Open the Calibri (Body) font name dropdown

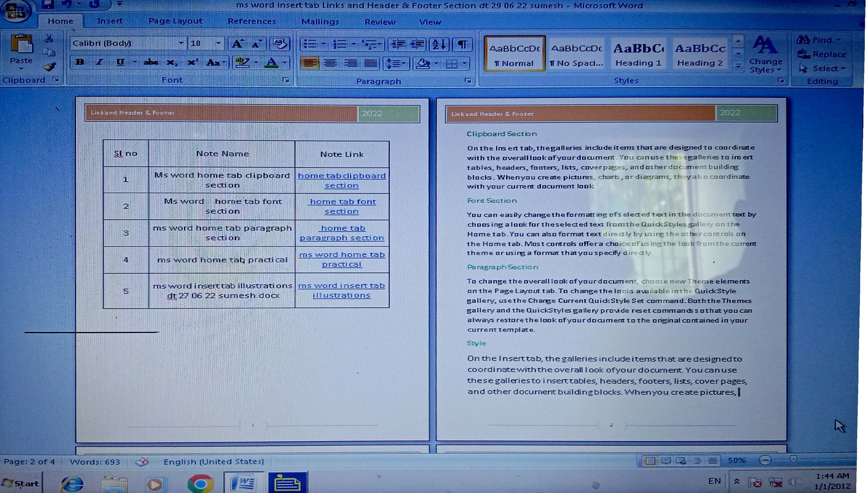click(181, 43)
